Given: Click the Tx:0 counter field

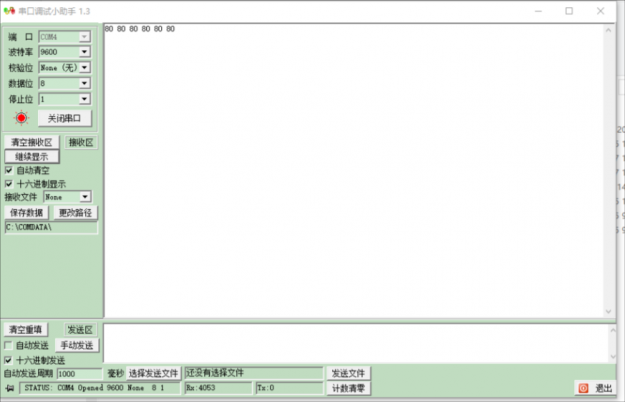Looking at the screenshot, I should 289,388.
